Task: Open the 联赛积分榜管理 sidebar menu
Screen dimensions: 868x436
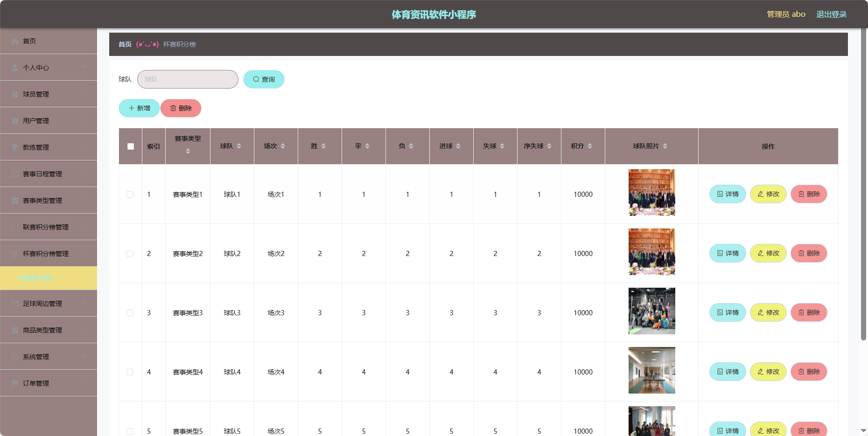Action: (x=49, y=227)
